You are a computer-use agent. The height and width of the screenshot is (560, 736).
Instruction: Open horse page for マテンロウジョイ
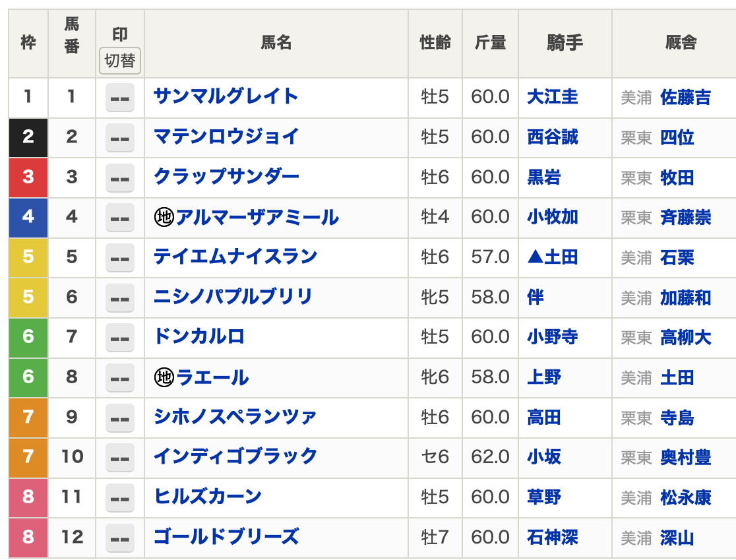[226, 137]
